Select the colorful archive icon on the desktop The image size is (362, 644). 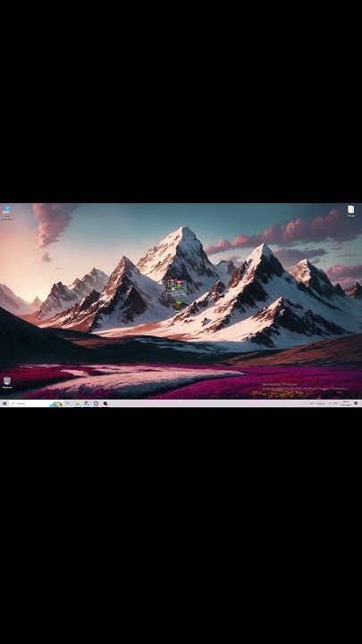(176, 287)
